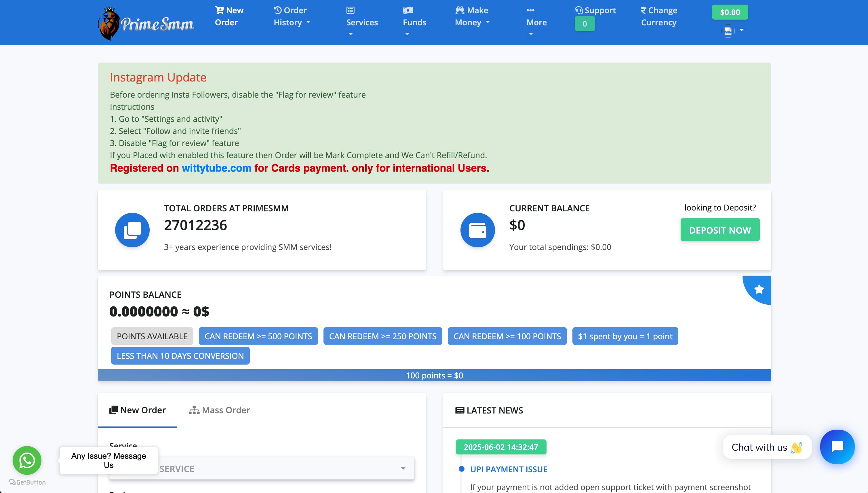The width and height of the screenshot is (868, 493).
Task: Click the $0.00 balance badge
Action: (x=730, y=12)
